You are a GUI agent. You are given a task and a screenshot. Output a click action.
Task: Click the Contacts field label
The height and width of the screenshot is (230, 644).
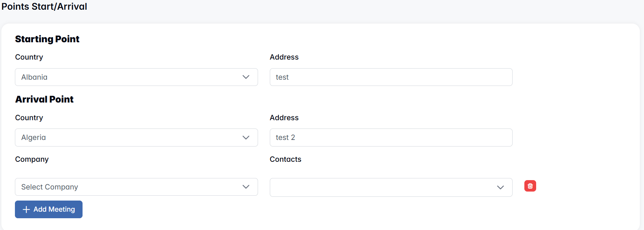[285, 159]
